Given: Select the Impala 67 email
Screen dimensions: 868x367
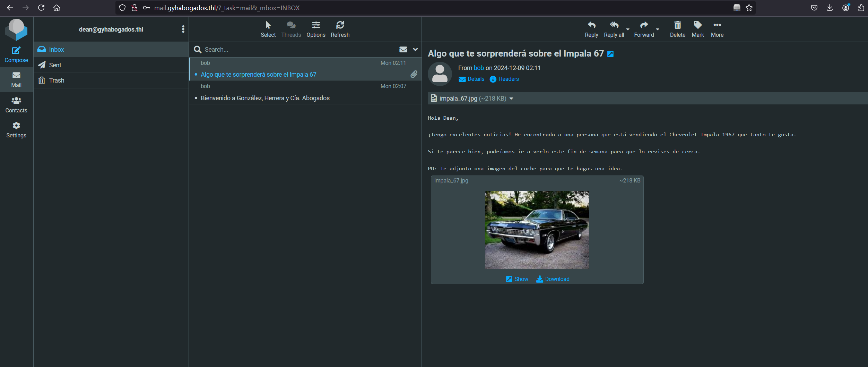Looking at the screenshot, I should coord(305,69).
